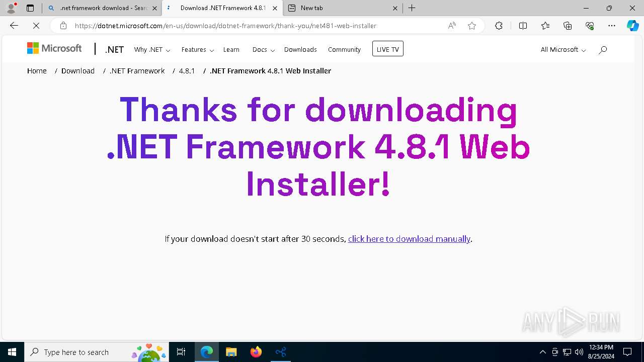The width and height of the screenshot is (644, 362).
Task: Open Firefox taskbar icon
Action: click(x=256, y=352)
